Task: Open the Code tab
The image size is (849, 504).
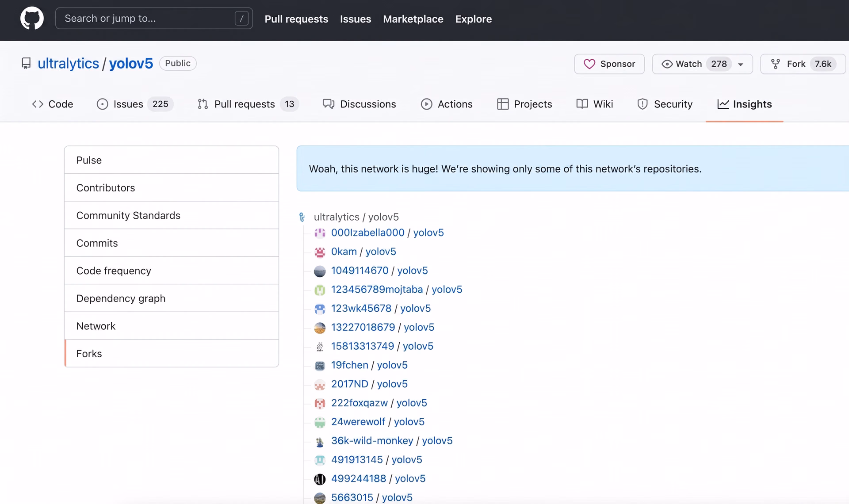Action: click(52, 104)
